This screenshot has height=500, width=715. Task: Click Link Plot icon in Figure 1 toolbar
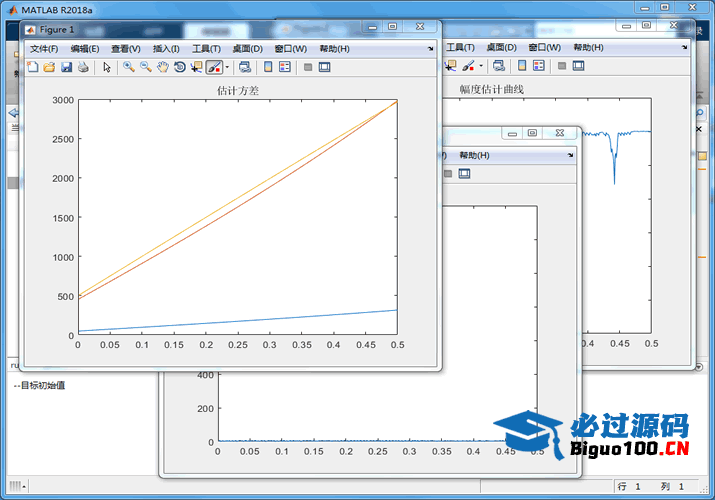244,67
